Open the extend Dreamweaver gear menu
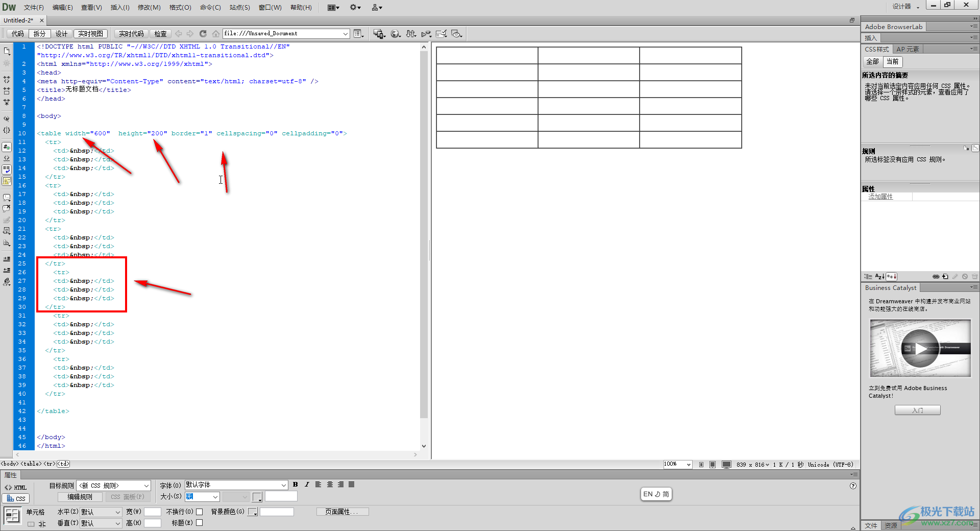Image resolution: width=980 pixels, height=531 pixels. [x=355, y=7]
